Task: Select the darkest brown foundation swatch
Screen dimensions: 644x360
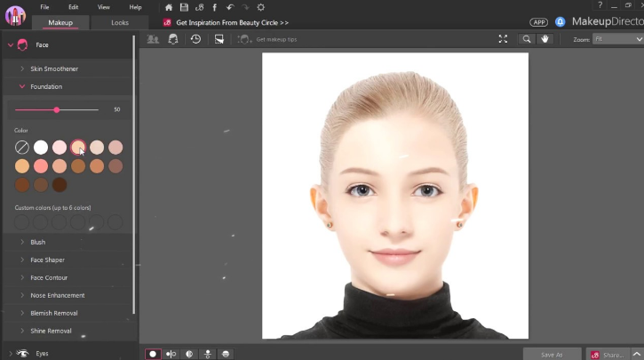Action: click(60, 185)
